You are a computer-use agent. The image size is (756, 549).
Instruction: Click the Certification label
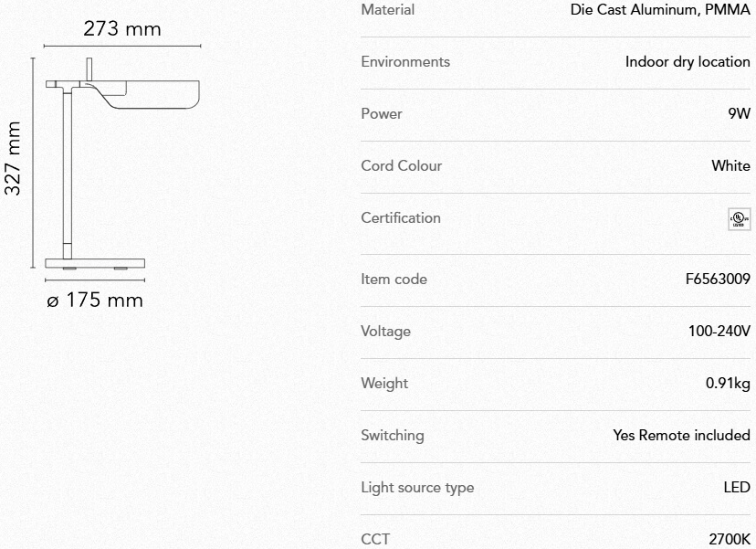coord(401,218)
